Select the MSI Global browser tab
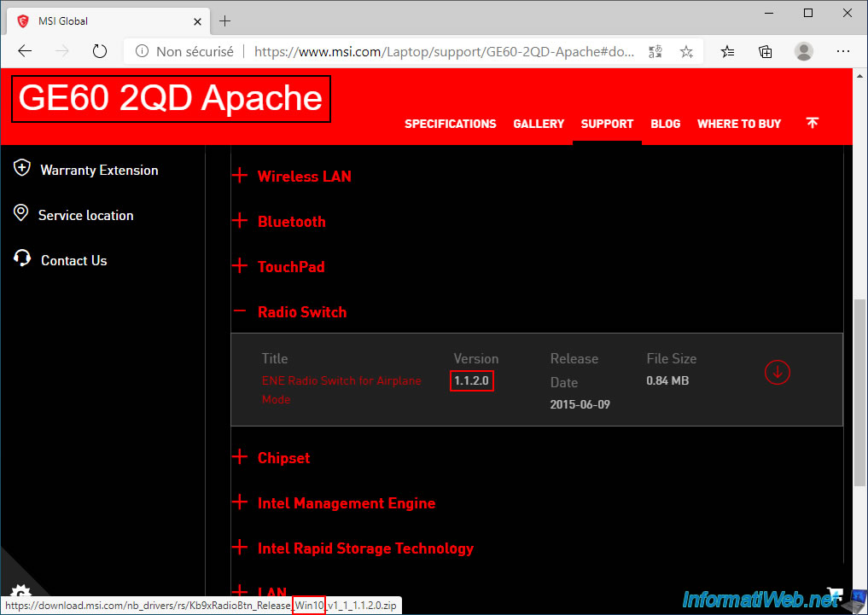Screen dimensions: 868x615 (109, 21)
